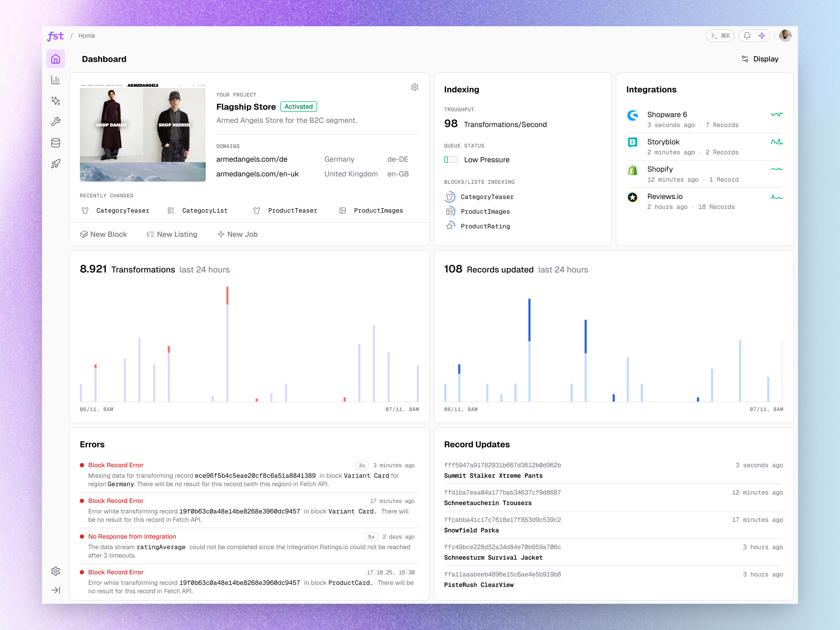The image size is (840, 630).
Task: Open PisteRush ClearView record update
Action: pos(613,580)
